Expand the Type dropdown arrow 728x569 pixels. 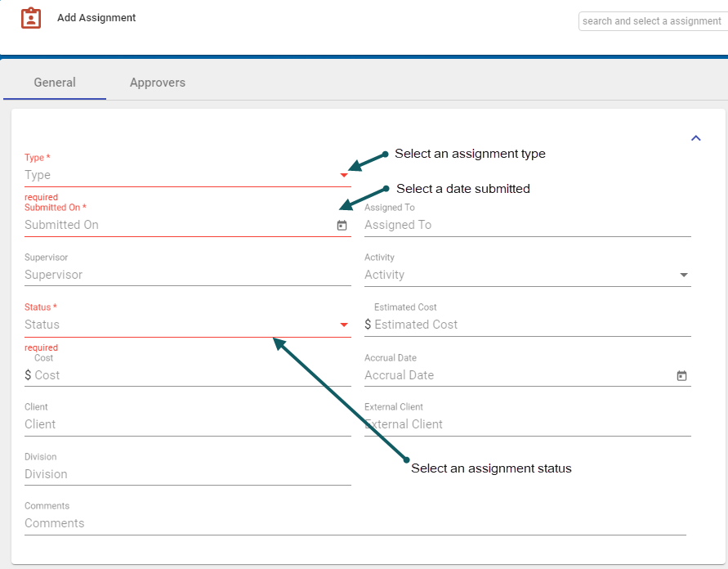click(x=344, y=175)
